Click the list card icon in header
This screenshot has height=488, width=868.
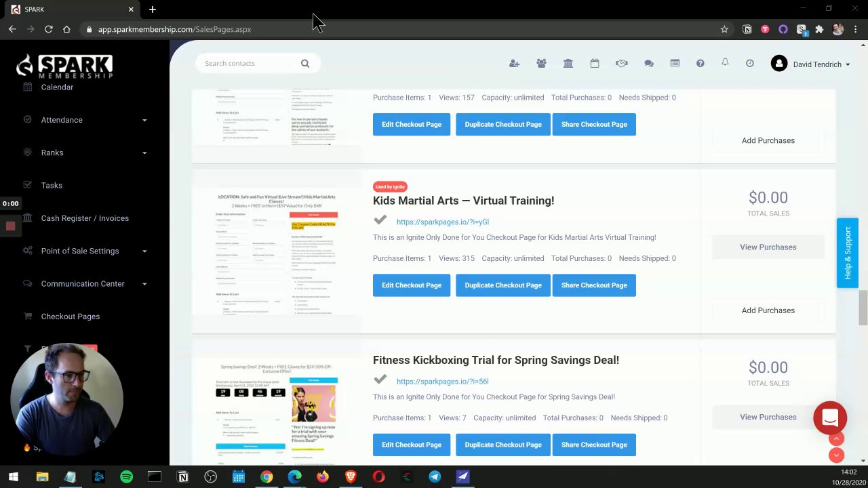pos(675,64)
